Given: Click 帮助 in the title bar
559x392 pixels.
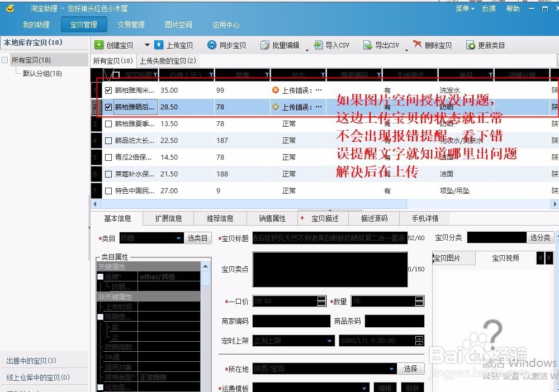Looking at the screenshot, I should (x=513, y=8).
